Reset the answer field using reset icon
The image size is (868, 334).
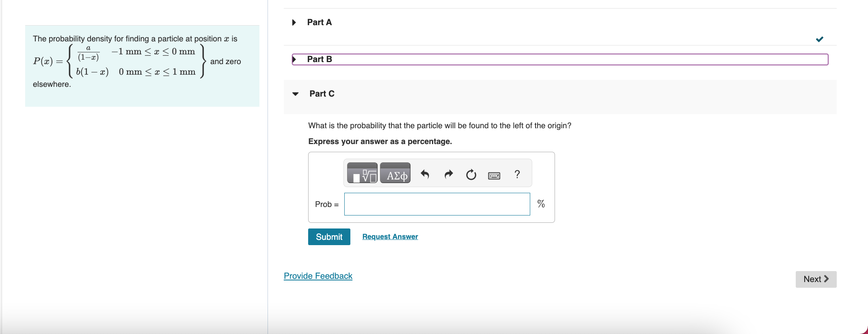471,175
